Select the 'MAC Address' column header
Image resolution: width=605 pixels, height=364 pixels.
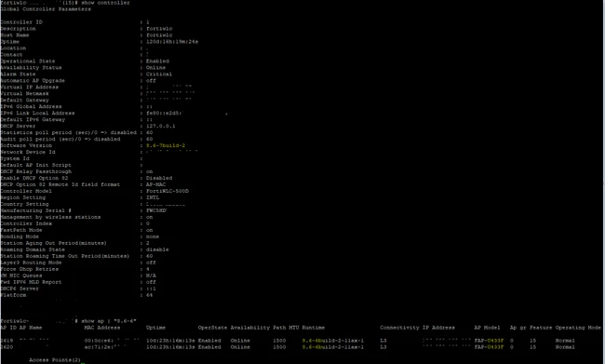coord(102,328)
